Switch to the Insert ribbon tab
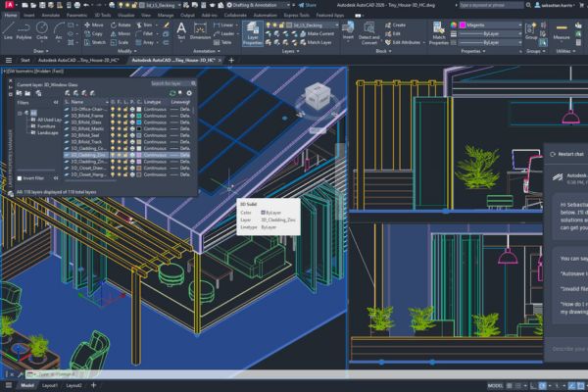 point(28,15)
